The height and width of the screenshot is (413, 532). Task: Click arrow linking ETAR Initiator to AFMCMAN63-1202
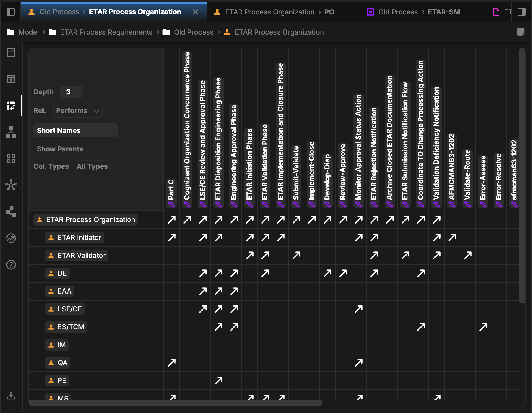click(452, 238)
